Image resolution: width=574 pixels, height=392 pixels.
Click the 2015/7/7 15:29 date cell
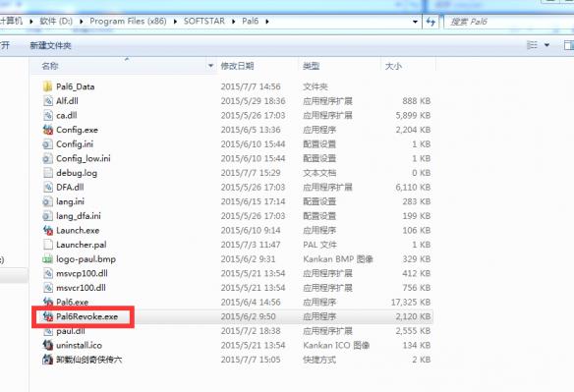tap(251, 173)
